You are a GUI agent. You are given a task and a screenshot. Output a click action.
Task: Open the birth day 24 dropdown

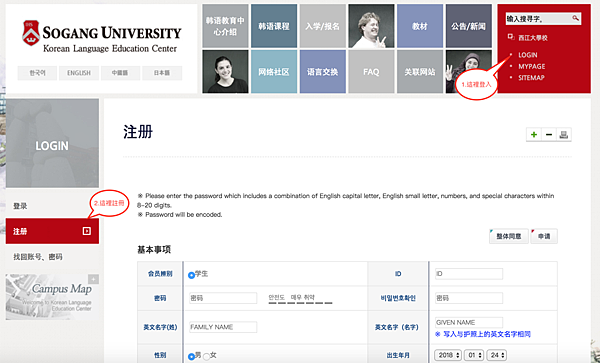click(496, 355)
